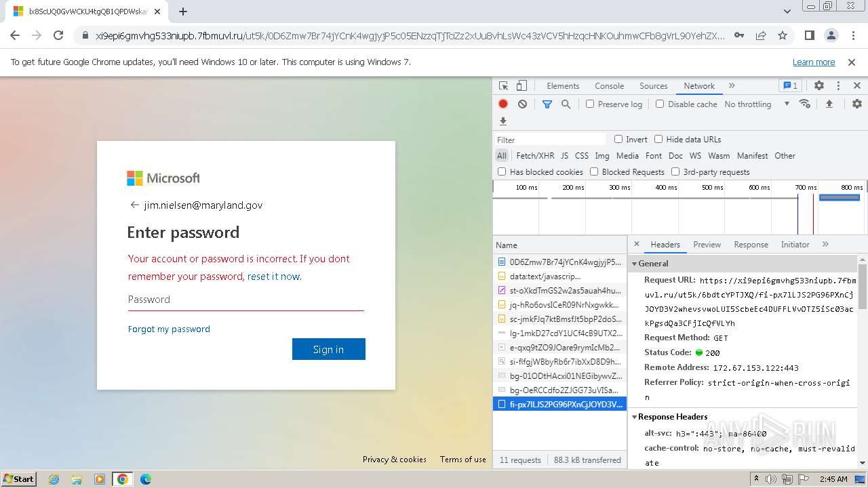Viewport: 868px width, 488px height.
Task: Open network panel settings gear
Action: pyautogui.click(x=857, y=104)
